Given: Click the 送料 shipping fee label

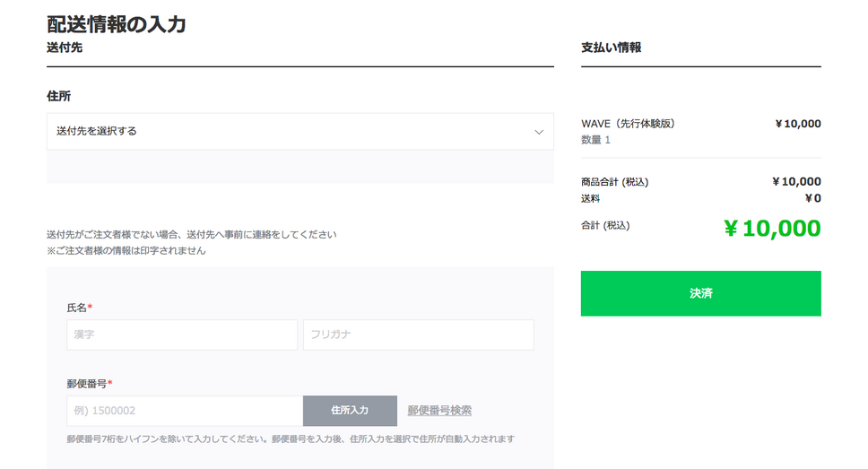Looking at the screenshot, I should (x=590, y=198).
